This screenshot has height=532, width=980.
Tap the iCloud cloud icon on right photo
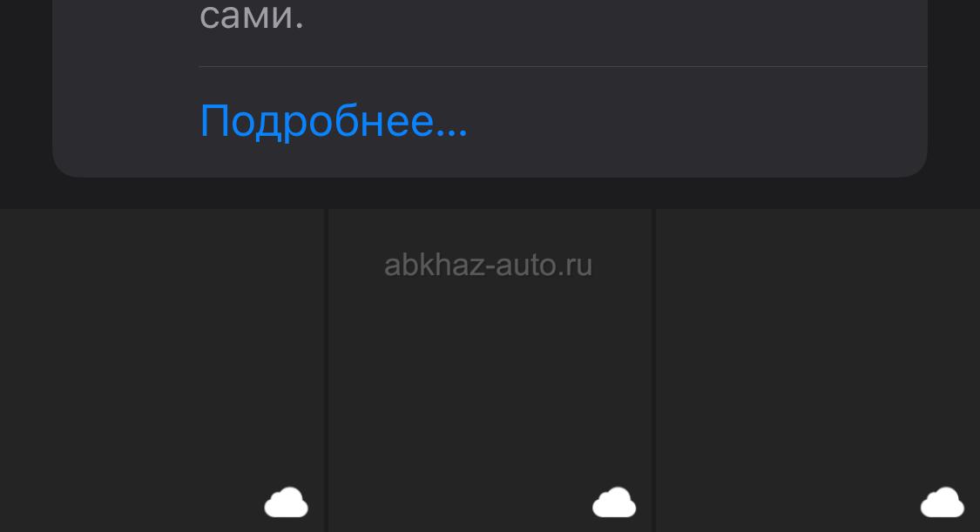click(943, 502)
